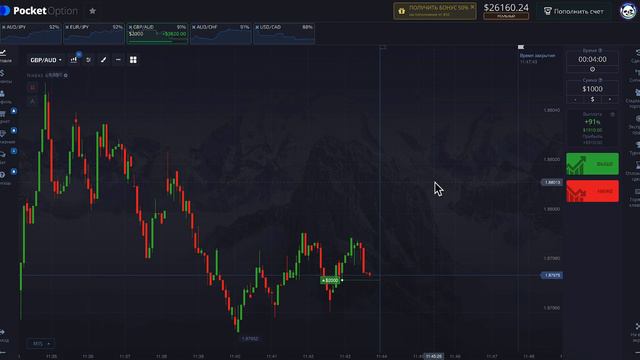Open the account balance $26160.24 switcher

pos(506,11)
